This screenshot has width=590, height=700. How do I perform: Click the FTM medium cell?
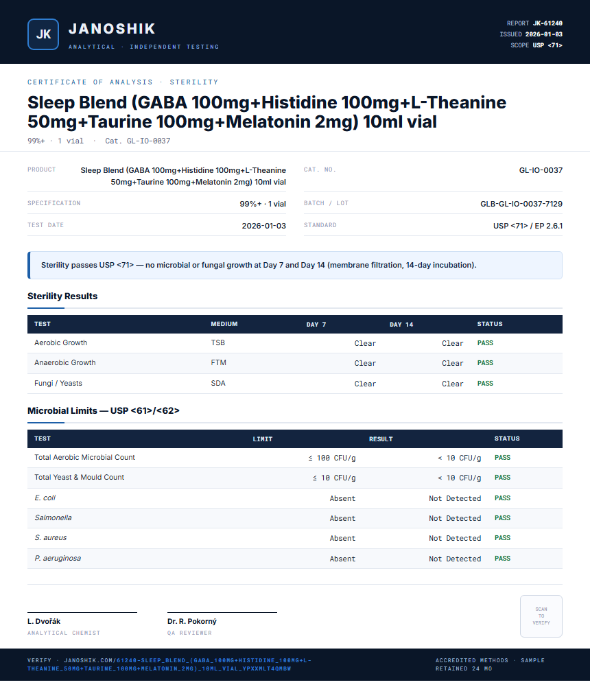tap(218, 363)
